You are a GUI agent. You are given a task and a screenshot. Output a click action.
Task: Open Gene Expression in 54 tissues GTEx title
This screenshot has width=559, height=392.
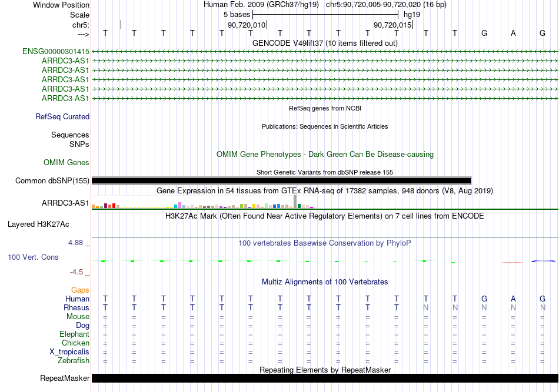[x=325, y=190]
